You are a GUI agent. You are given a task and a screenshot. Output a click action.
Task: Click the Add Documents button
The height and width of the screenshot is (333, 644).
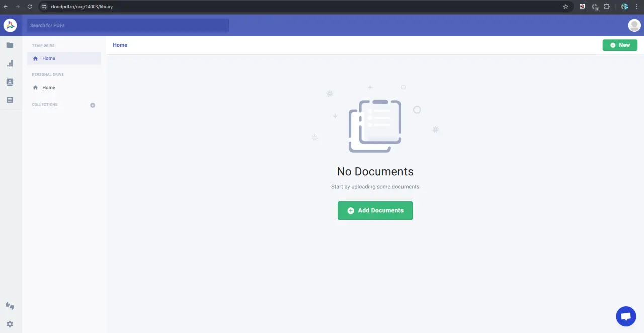click(x=375, y=211)
